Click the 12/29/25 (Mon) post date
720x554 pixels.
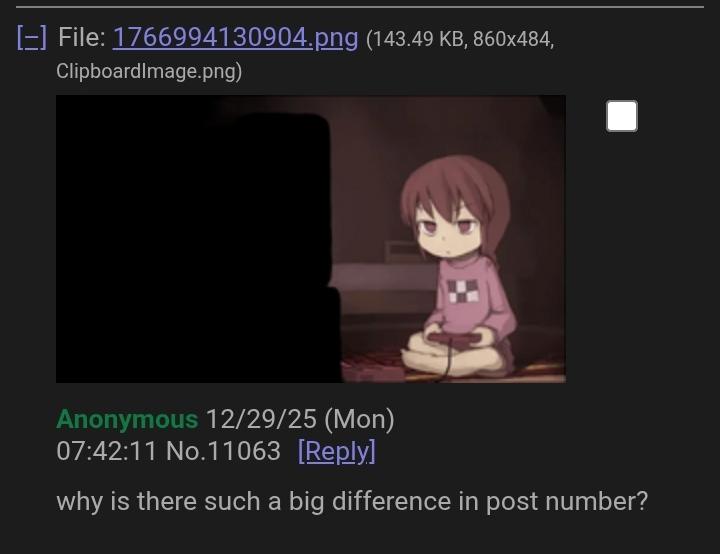[x=300, y=419]
